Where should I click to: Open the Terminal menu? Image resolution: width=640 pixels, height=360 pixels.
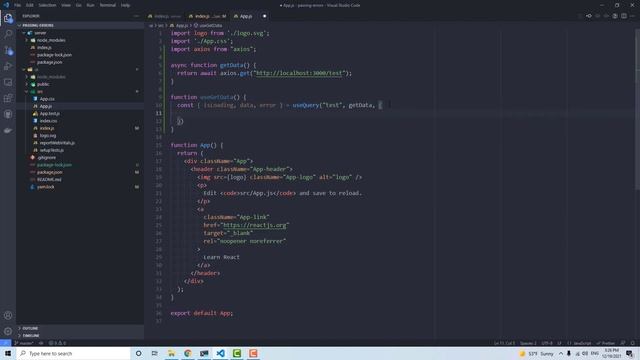[108, 5]
